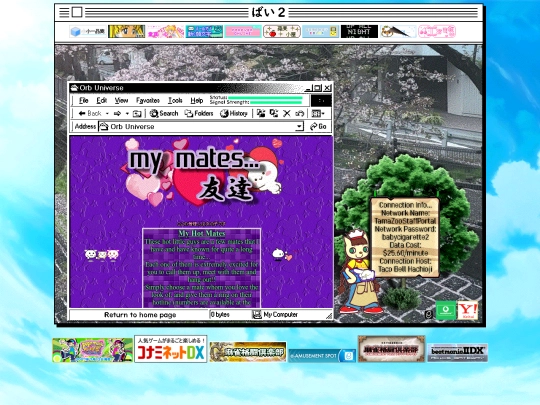Click the 0 bytes status bar text

point(220,314)
